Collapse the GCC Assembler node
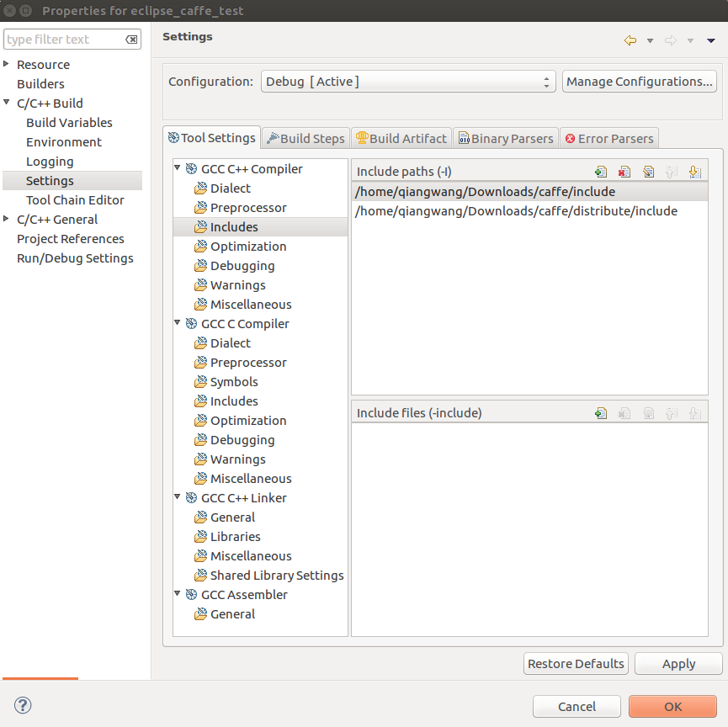 point(178,593)
